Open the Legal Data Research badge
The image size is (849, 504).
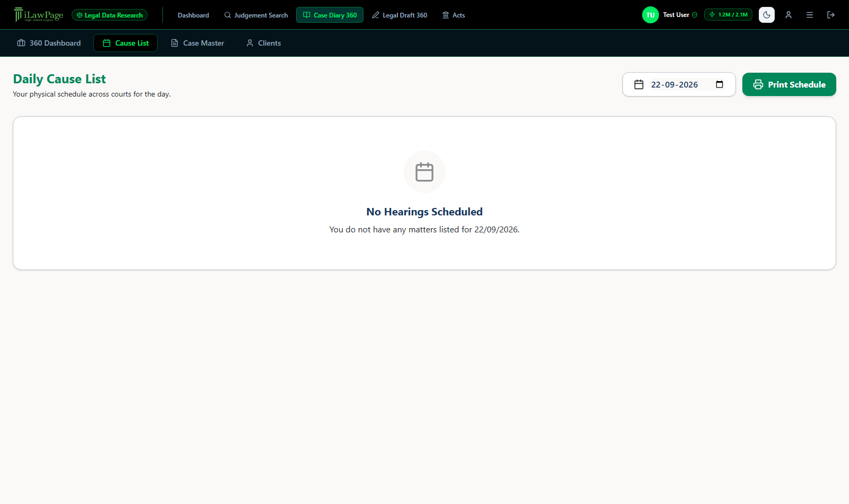coord(110,15)
